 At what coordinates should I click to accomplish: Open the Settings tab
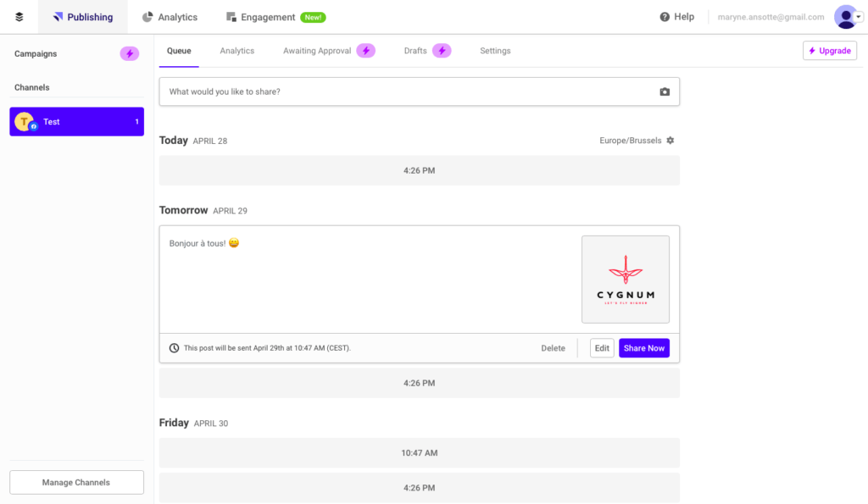click(x=495, y=50)
